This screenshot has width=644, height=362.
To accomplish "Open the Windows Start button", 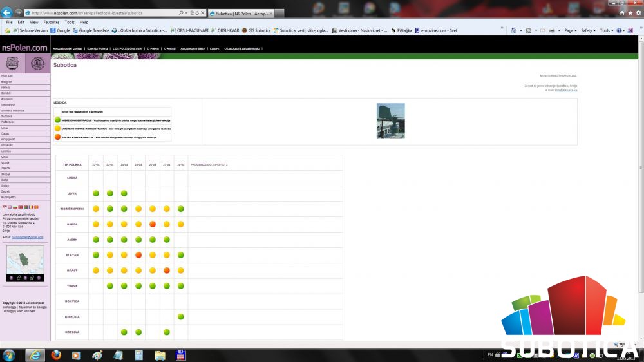I will (9, 355).
